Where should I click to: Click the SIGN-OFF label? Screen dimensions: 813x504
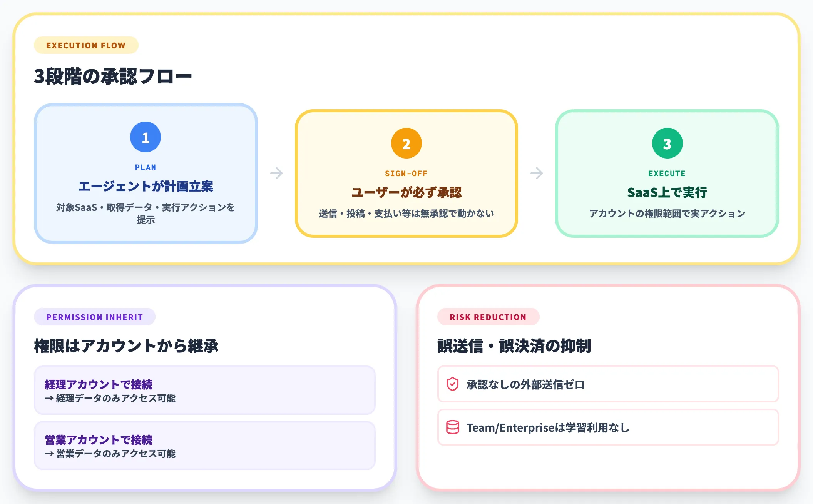(406, 174)
